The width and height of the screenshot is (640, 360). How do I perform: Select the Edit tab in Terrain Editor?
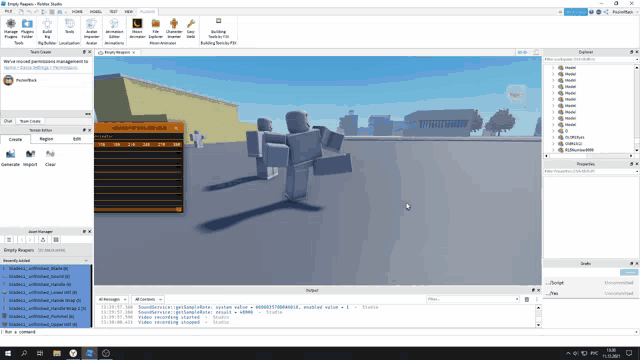tap(77, 139)
